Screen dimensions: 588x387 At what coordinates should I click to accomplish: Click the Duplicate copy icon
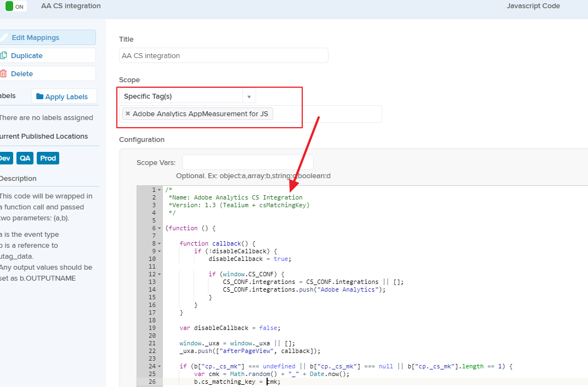4,55
